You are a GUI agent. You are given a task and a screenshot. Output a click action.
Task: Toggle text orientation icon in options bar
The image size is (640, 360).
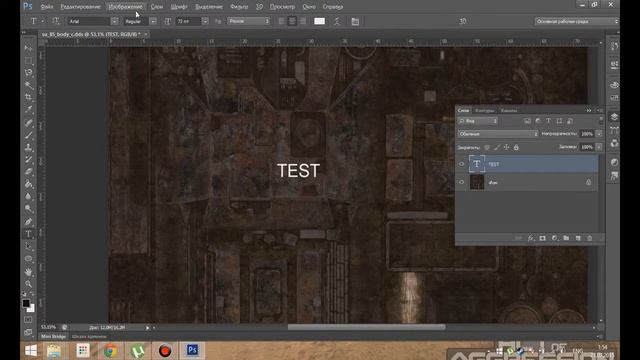click(x=56, y=21)
